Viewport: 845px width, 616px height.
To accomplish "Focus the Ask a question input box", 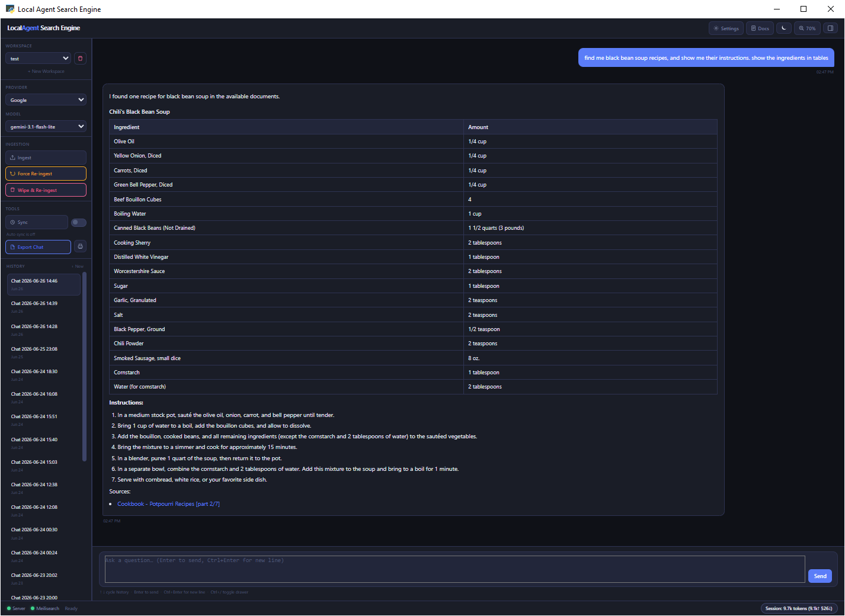I will [x=454, y=569].
